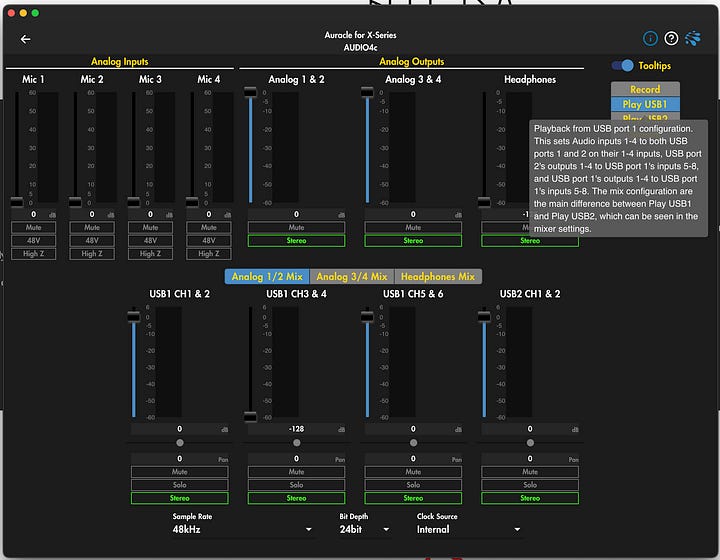Enable High Z on Mic 1
Image resolution: width=720 pixels, height=560 pixels.
click(34, 254)
